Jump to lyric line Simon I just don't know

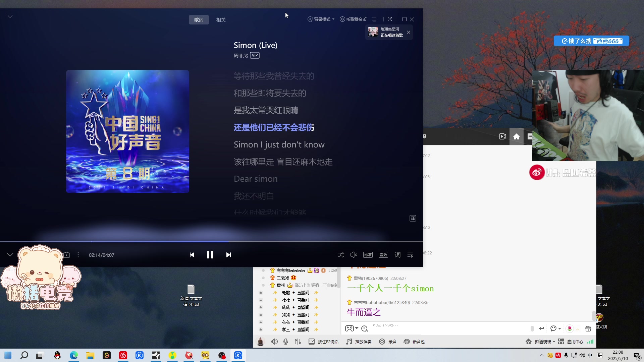(x=279, y=144)
